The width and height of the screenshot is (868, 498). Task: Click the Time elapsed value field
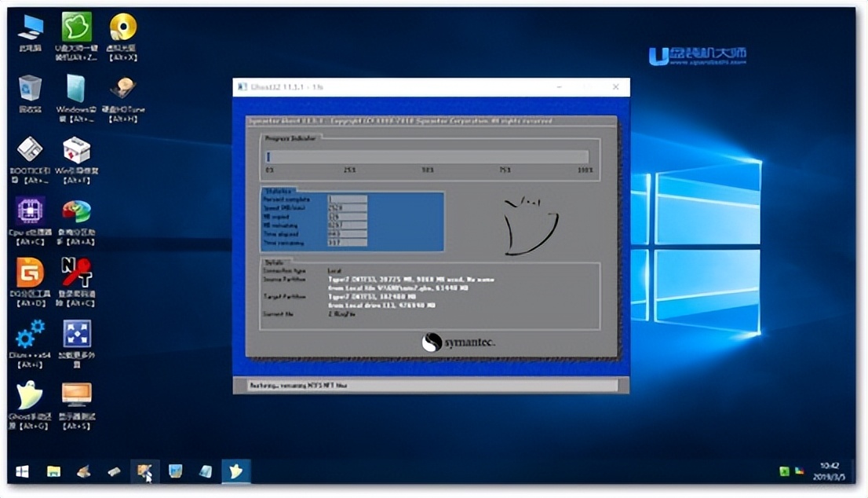tap(347, 234)
